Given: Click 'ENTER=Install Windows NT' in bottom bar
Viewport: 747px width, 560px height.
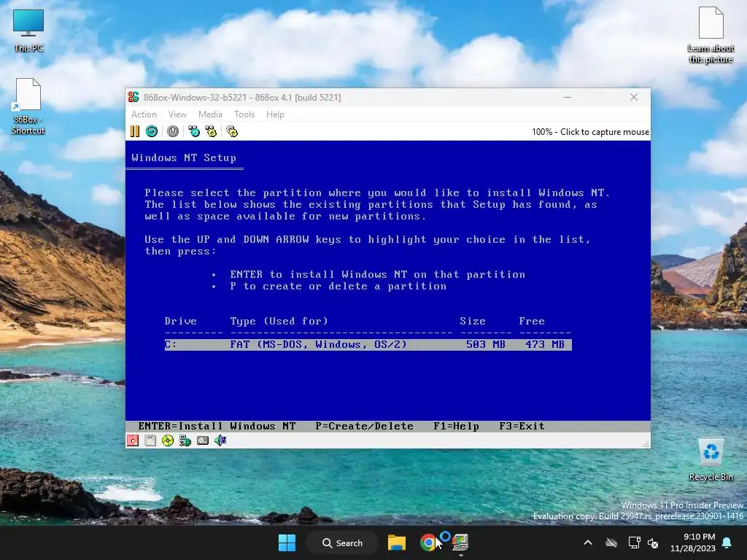Looking at the screenshot, I should pos(217,426).
